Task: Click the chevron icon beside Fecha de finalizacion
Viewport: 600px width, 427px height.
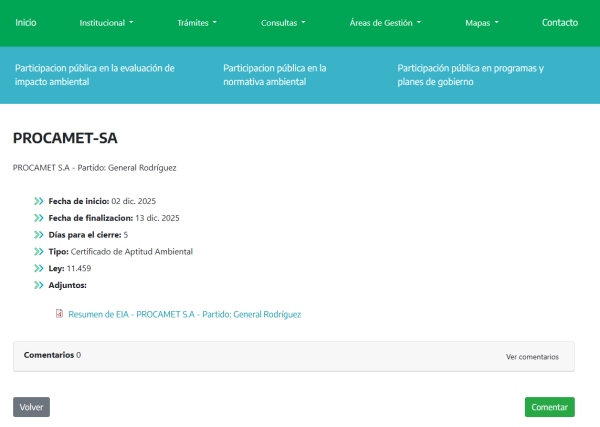Action: pyautogui.click(x=39, y=218)
